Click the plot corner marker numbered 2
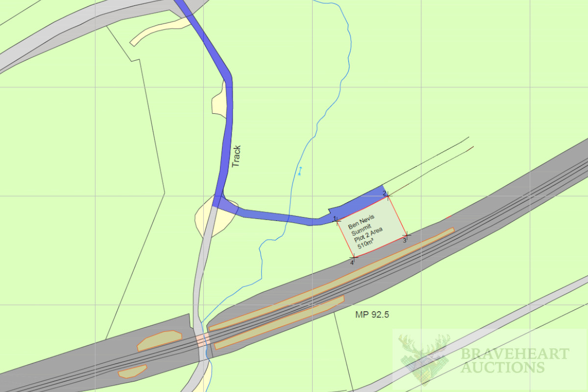The height and width of the screenshot is (392, 588). pos(388,196)
